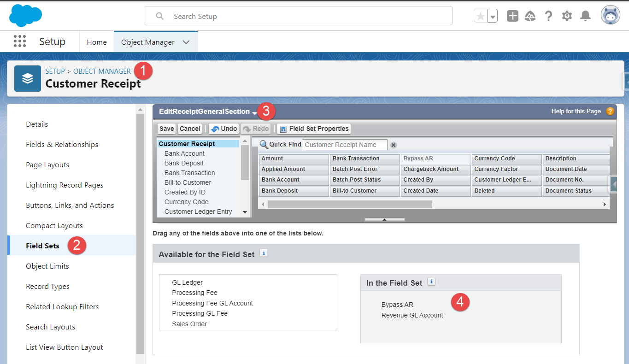Click the Quick Find input field
This screenshot has height=364, width=629.
click(345, 145)
